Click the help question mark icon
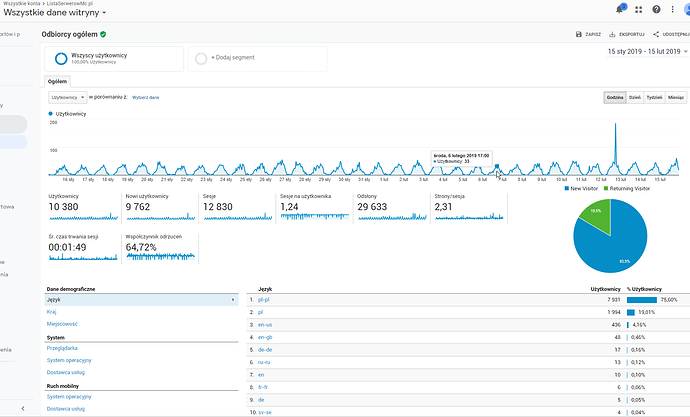Screen dimensions: 690x417 (654, 10)
